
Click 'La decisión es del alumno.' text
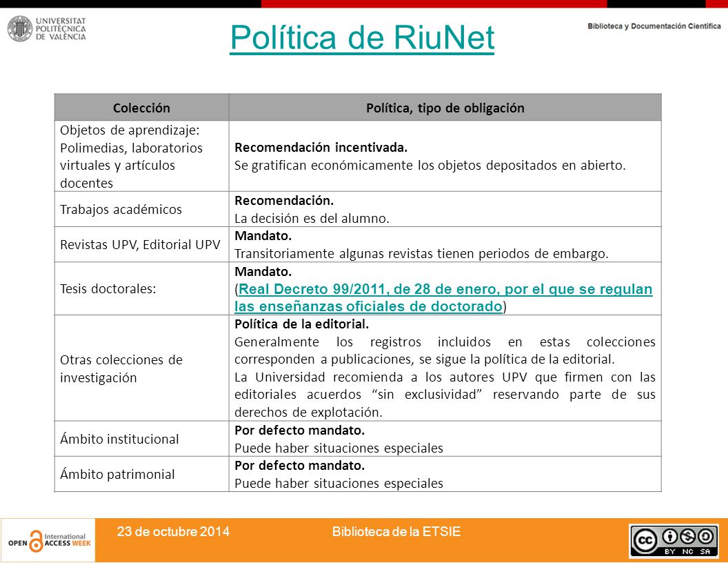[312, 218]
